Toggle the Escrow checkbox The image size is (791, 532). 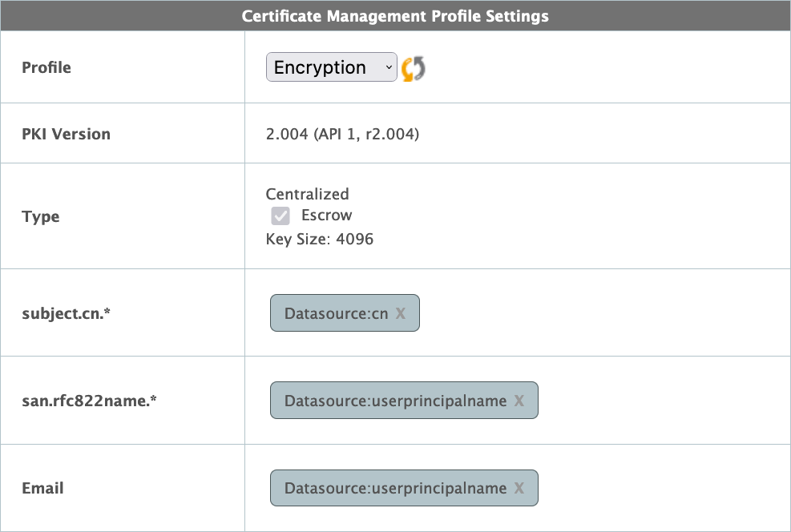[280, 215]
